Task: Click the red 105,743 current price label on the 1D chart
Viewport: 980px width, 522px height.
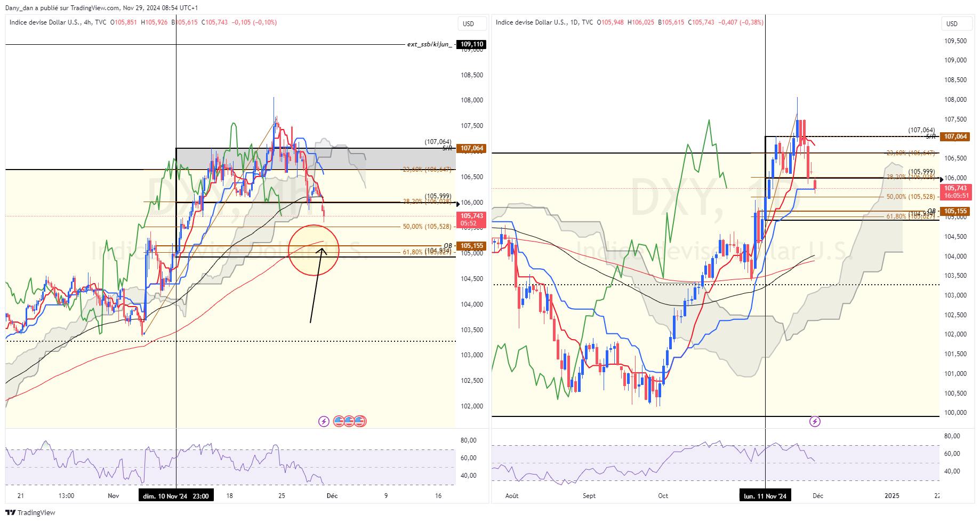Action: (955, 191)
